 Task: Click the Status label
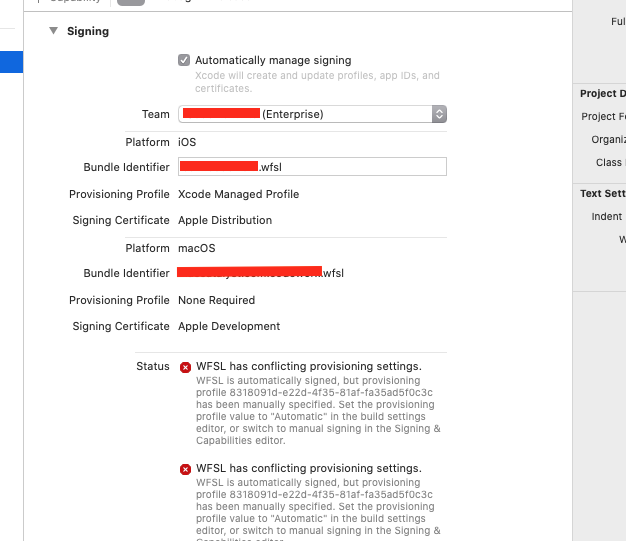[153, 366]
